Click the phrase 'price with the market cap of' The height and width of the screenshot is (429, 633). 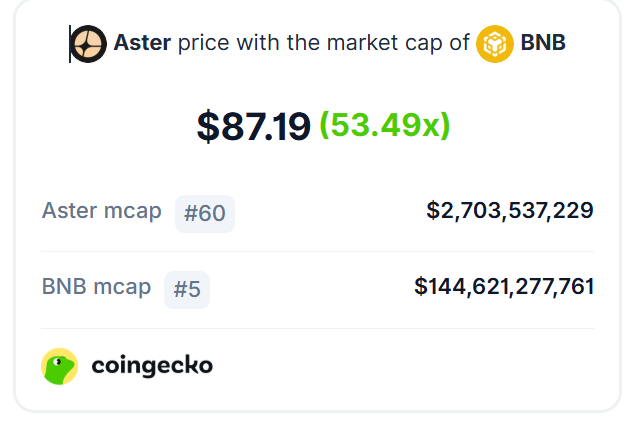click(324, 43)
